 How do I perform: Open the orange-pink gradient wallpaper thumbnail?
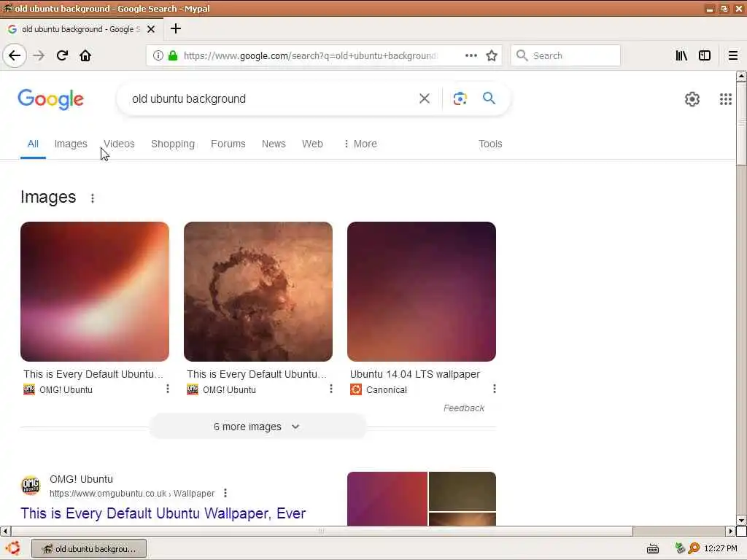click(x=95, y=292)
